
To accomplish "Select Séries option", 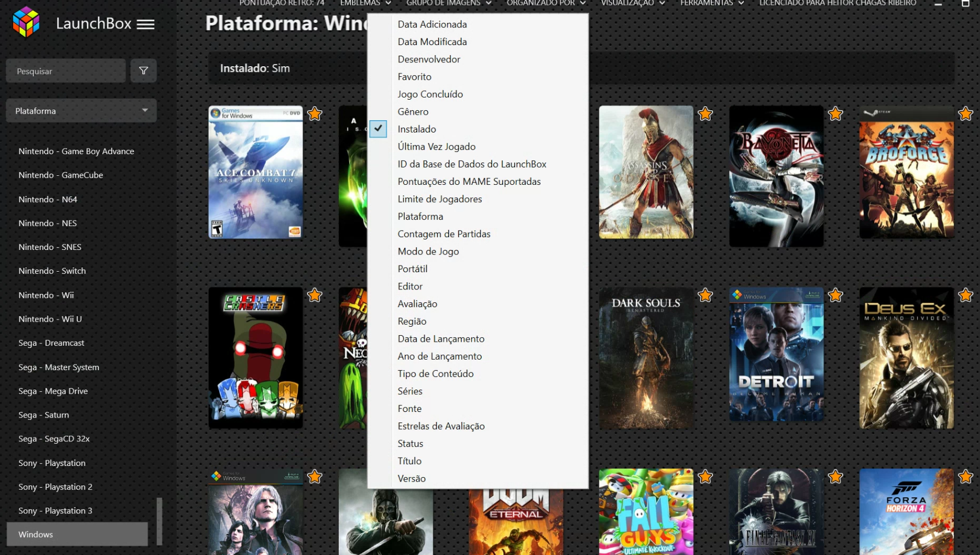I will point(410,391).
